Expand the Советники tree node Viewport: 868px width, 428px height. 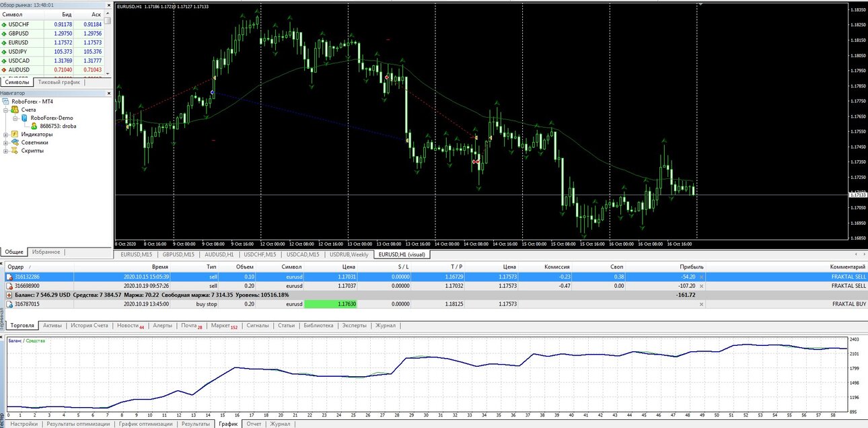tap(5, 142)
